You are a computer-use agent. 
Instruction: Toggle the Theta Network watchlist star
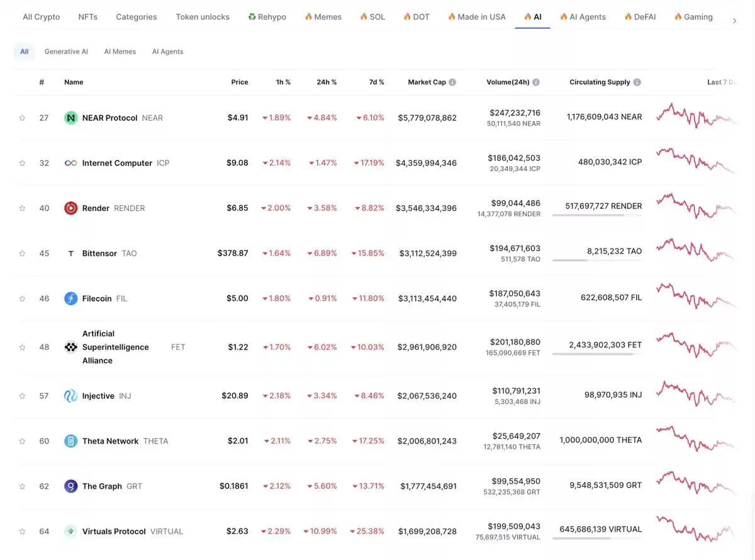click(x=22, y=441)
